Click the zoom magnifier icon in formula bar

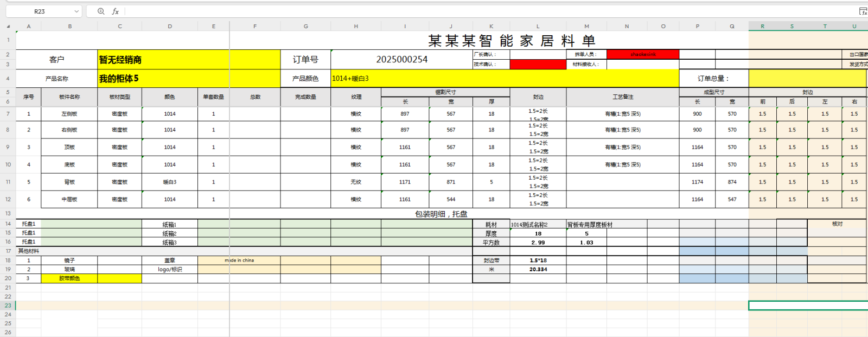pyautogui.click(x=101, y=11)
